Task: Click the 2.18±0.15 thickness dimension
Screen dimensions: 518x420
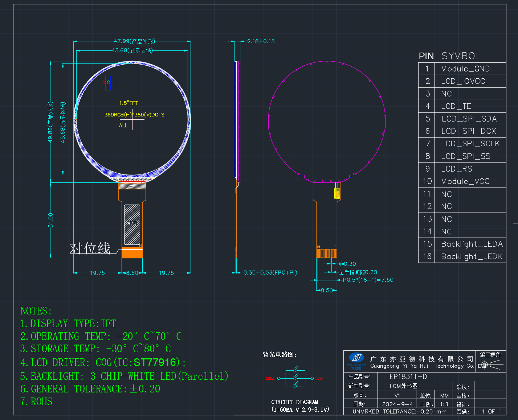Action: (x=261, y=41)
